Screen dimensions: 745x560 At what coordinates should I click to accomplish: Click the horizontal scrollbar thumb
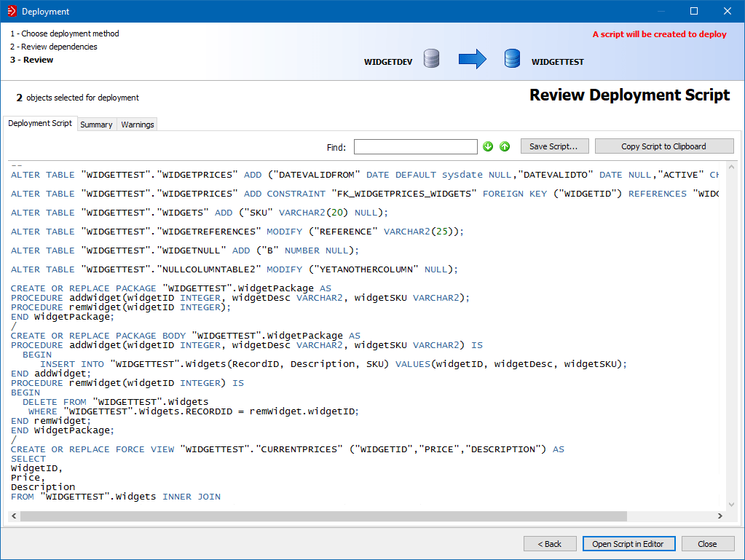point(323,516)
